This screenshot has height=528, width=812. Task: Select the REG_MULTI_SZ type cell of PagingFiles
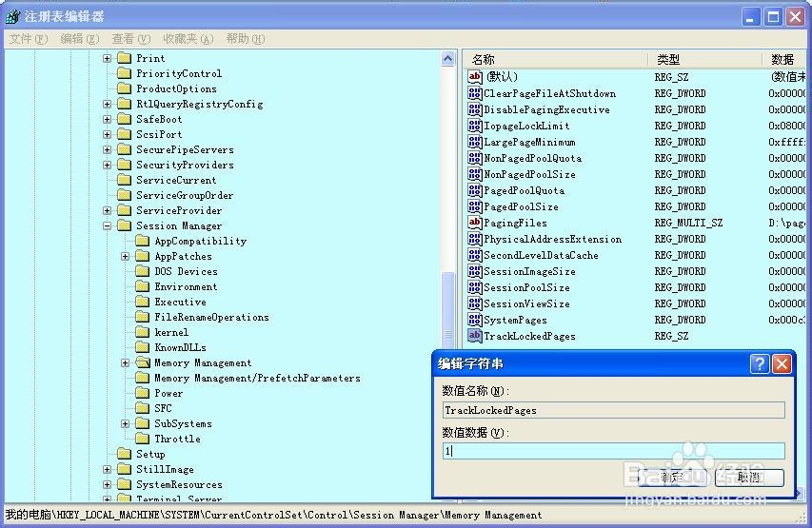(x=688, y=223)
